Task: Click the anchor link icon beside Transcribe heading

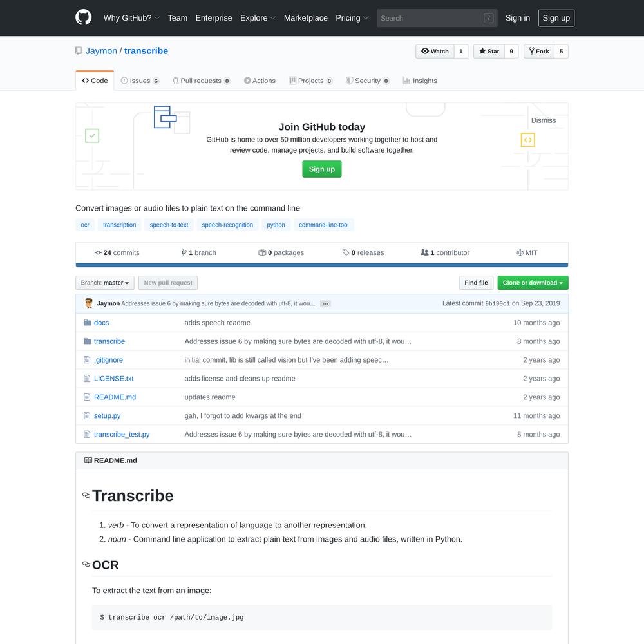Action: click(86, 495)
